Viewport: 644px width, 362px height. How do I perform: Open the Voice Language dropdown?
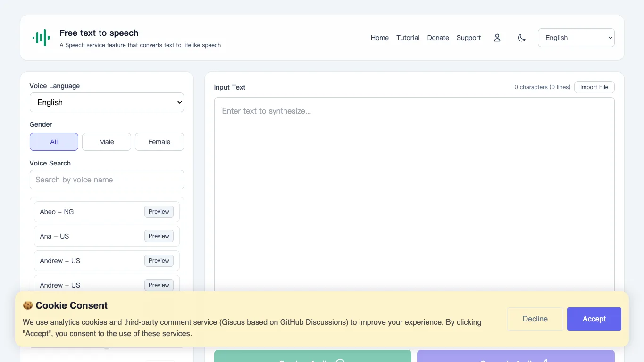[107, 102]
